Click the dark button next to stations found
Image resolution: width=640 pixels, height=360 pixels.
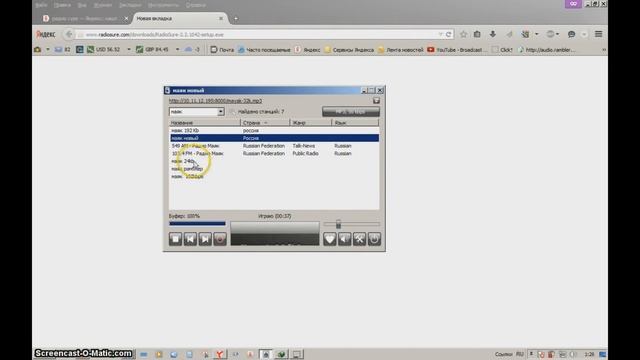(351, 111)
